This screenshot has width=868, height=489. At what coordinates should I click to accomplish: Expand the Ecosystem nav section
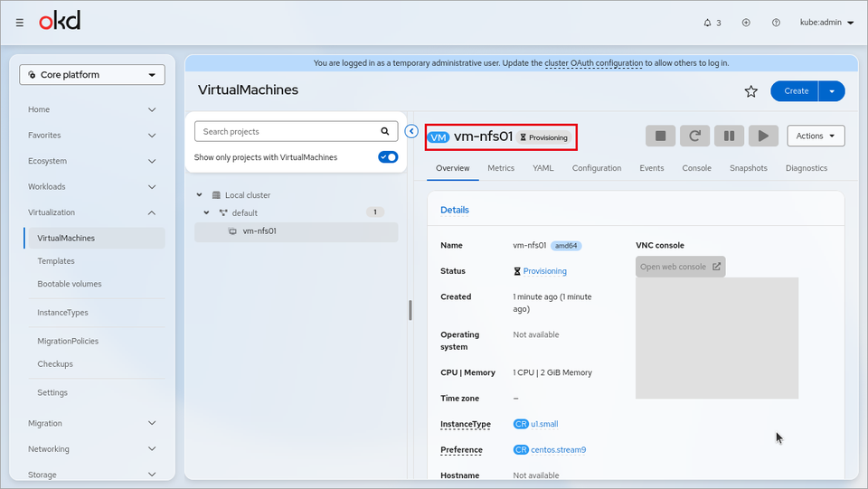click(92, 161)
